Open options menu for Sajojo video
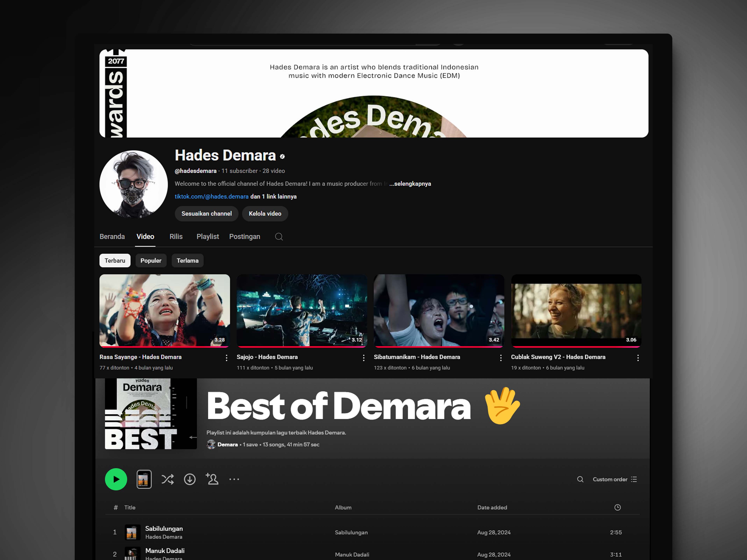This screenshot has height=560, width=747. click(x=363, y=358)
